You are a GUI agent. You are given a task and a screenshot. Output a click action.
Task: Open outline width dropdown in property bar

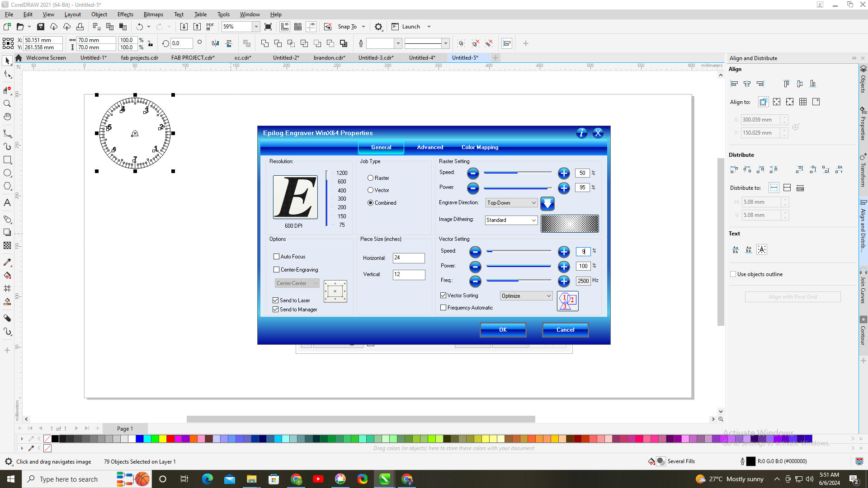(x=398, y=43)
